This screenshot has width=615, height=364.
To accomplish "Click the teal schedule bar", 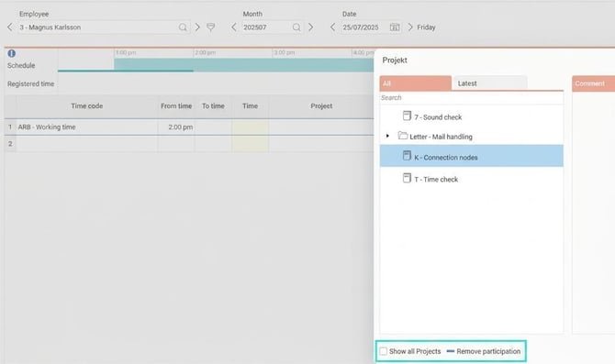I will [x=243, y=65].
